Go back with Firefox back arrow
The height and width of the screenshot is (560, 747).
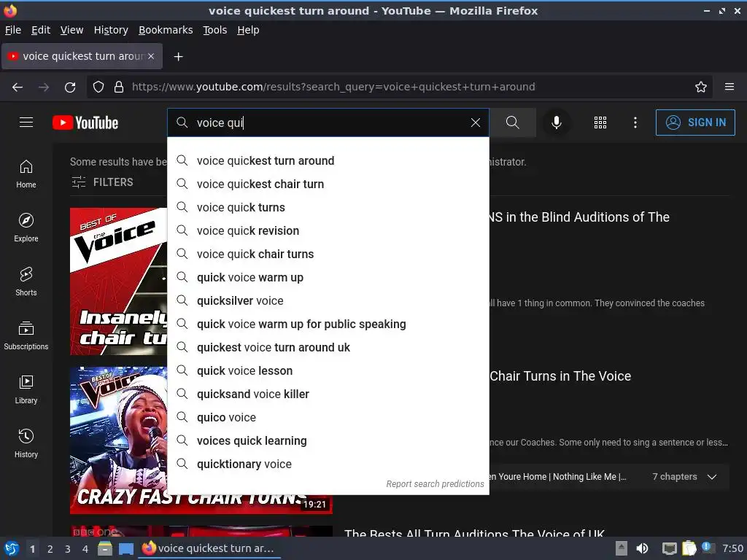coord(18,87)
